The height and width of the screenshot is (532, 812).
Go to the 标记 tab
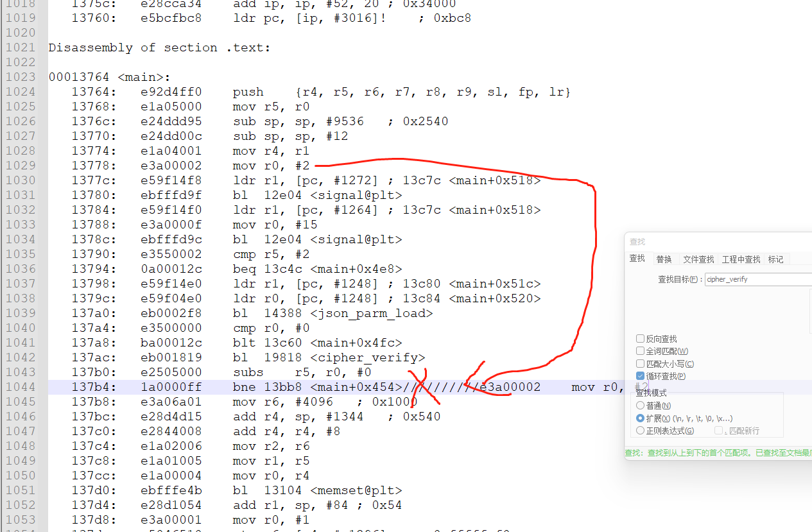tap(775, 259)
